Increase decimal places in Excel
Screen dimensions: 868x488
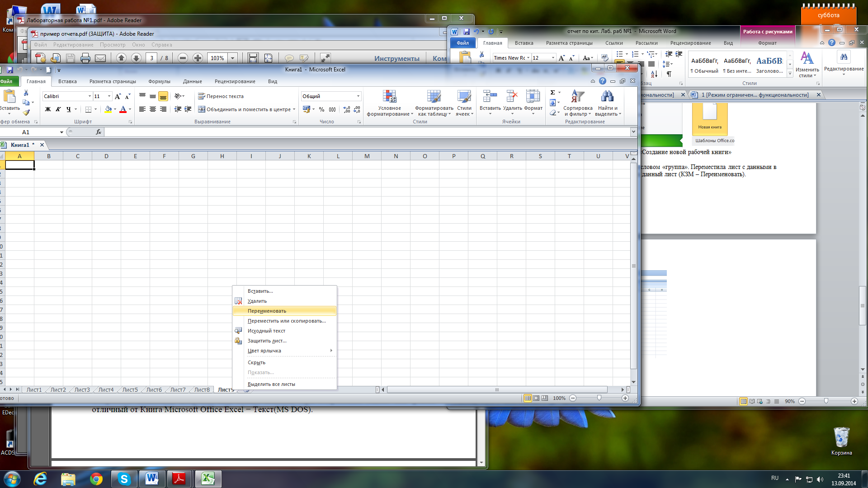pos(347,109)
